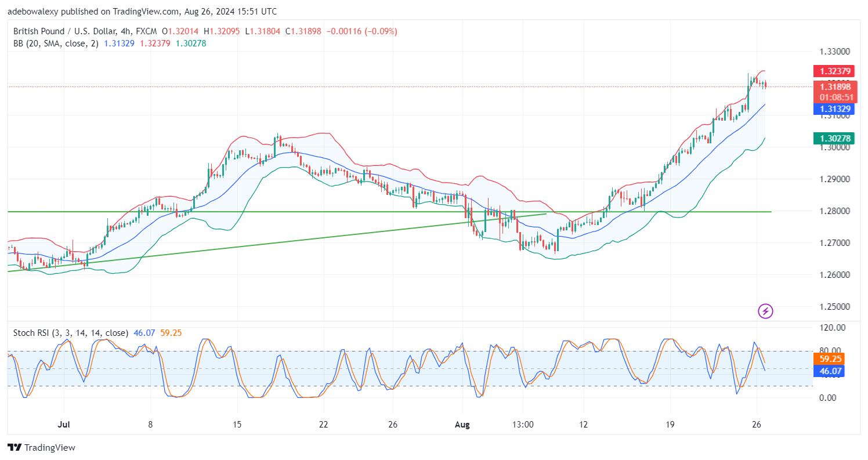Click the L1.31804 low price value

[263, 31]
